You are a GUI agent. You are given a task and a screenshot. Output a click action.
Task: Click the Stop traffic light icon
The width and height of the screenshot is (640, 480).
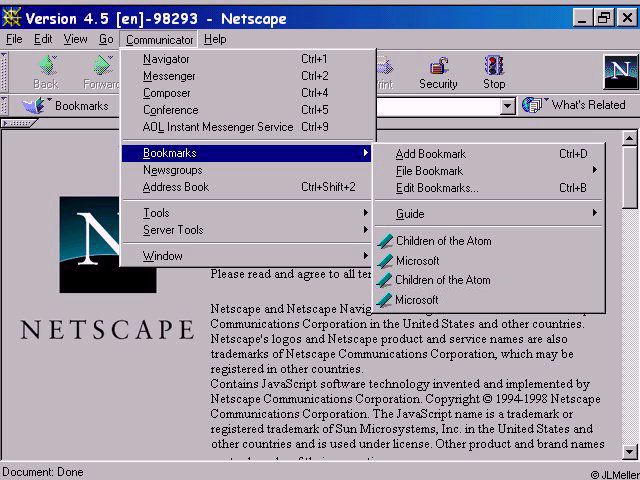tap(494, 65)
